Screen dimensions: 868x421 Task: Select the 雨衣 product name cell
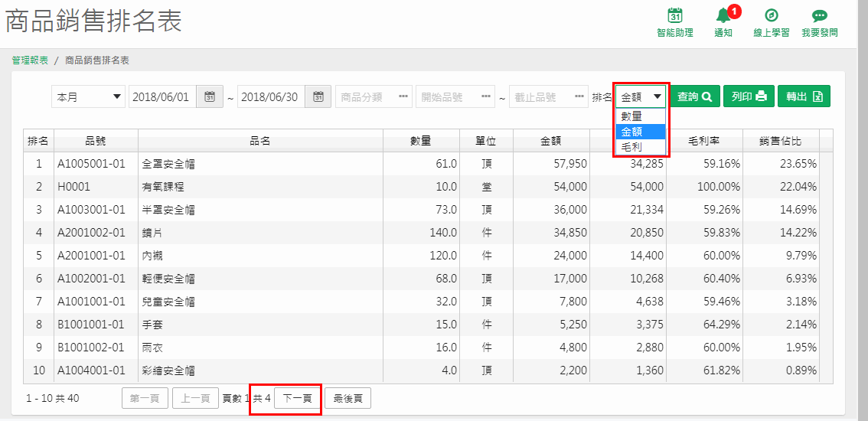point(261,348)
